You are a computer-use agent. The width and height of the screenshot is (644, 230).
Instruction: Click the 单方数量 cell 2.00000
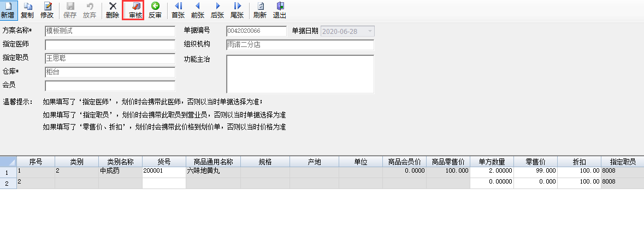tap(492, 173)
